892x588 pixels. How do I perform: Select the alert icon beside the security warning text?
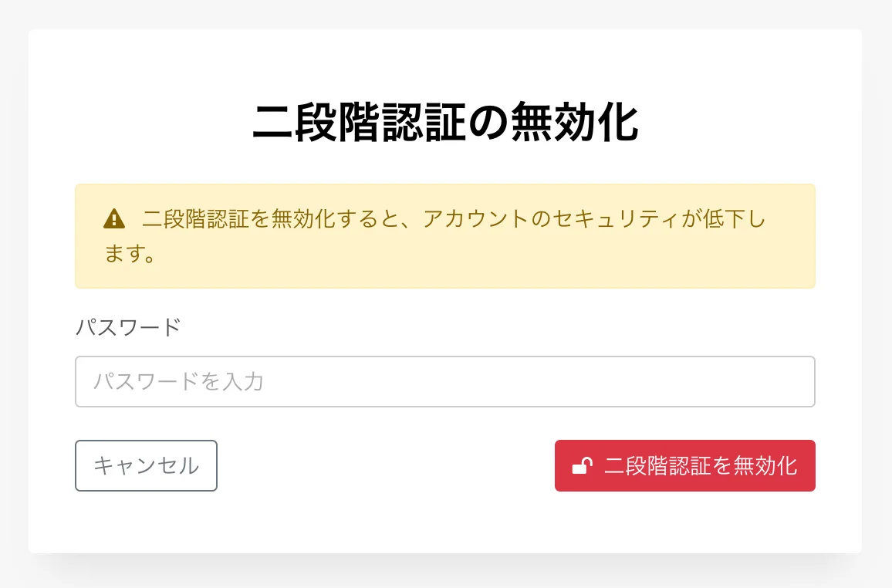tap(113, 218)
